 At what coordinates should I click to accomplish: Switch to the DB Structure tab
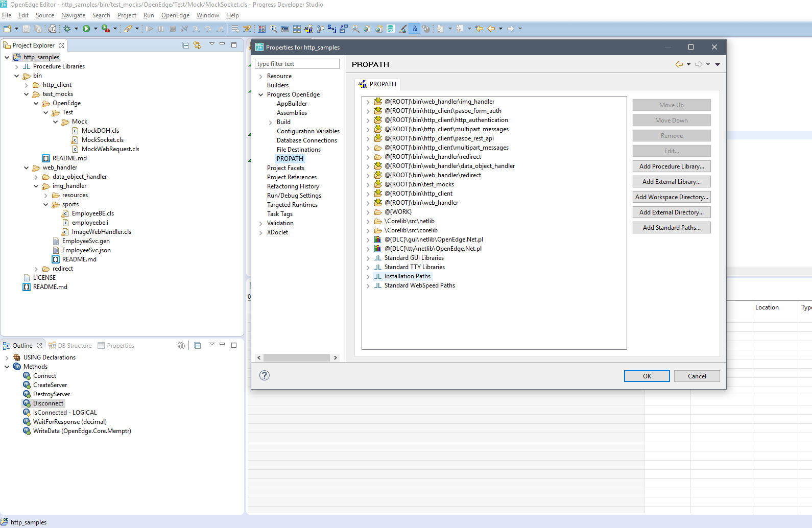70,346
